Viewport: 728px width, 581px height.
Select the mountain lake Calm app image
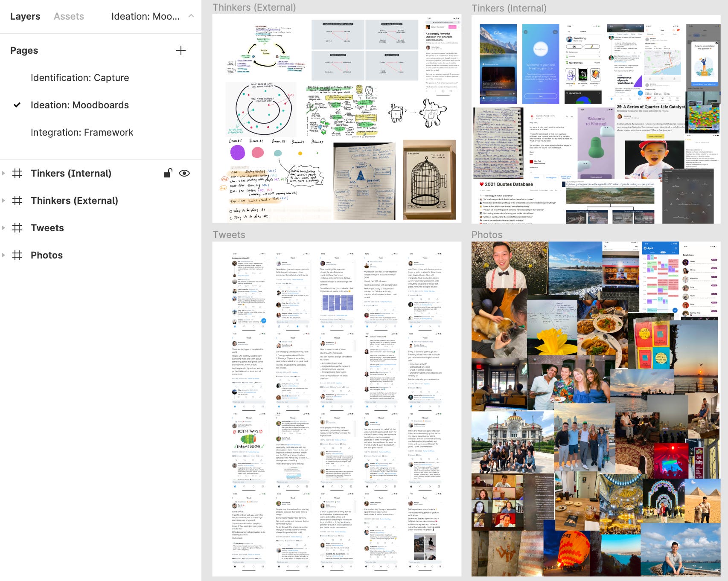pyautogui.click(x=498, y=64)
